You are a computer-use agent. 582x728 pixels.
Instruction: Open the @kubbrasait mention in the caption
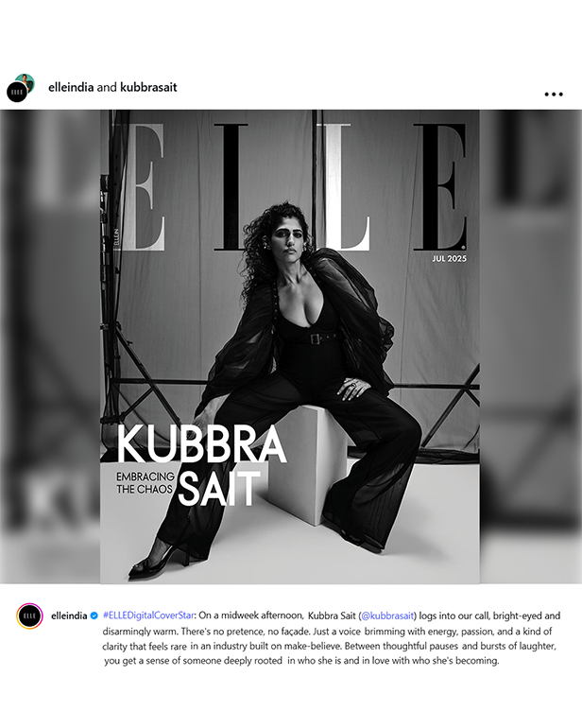tap(387, 615)
